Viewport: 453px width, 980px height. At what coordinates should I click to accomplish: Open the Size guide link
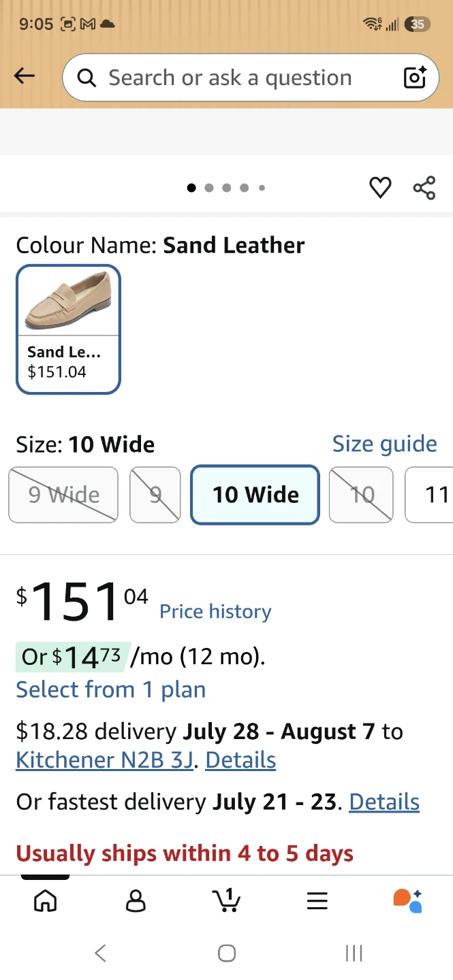coord(385,444)
